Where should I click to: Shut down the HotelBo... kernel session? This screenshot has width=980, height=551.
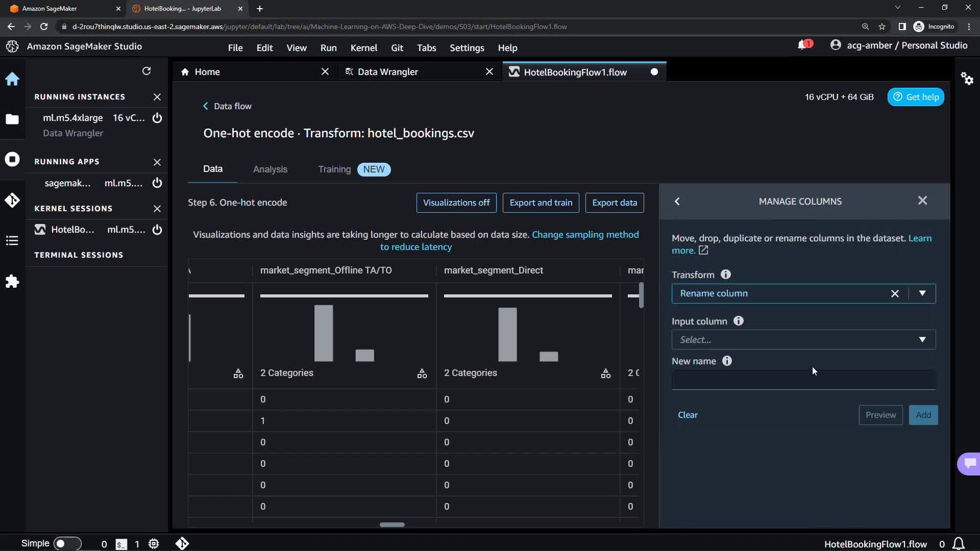(157, 230)
